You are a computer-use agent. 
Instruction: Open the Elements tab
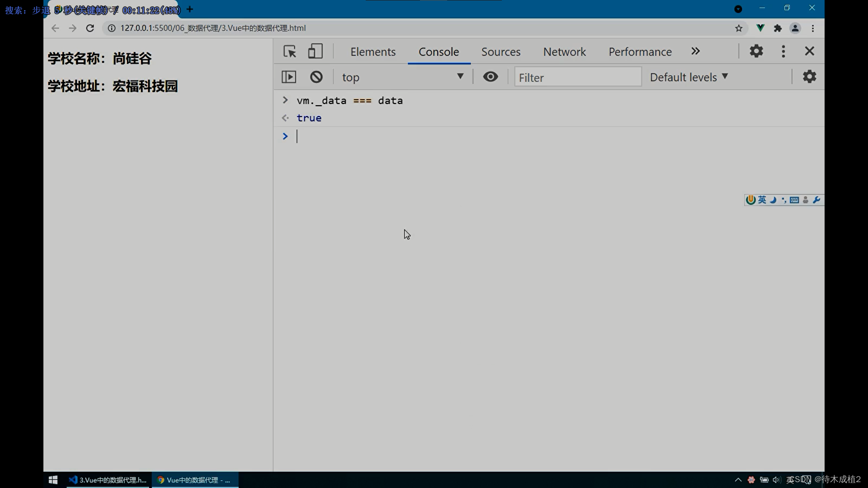(x=373, y=52)
